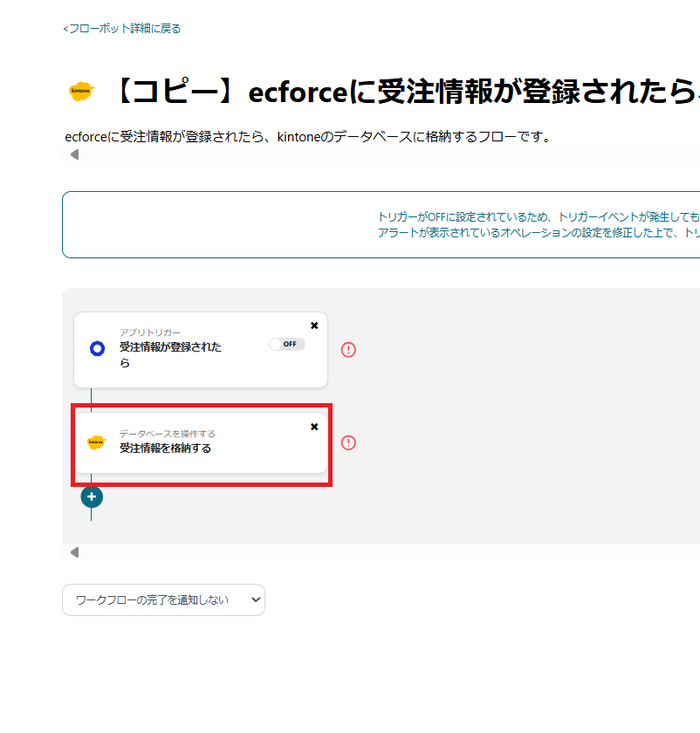Click left scroll arrow below the flow canvas
700x733 pixels.
[74, 552]
